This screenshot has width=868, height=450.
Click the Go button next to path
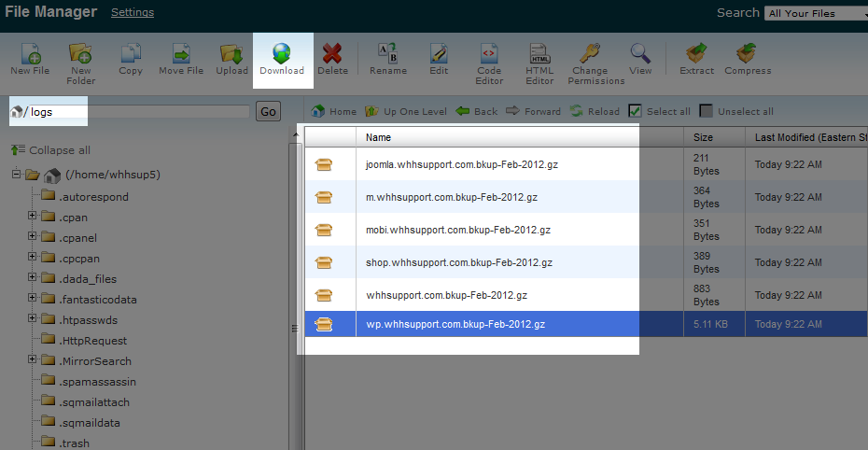[268, 112]
